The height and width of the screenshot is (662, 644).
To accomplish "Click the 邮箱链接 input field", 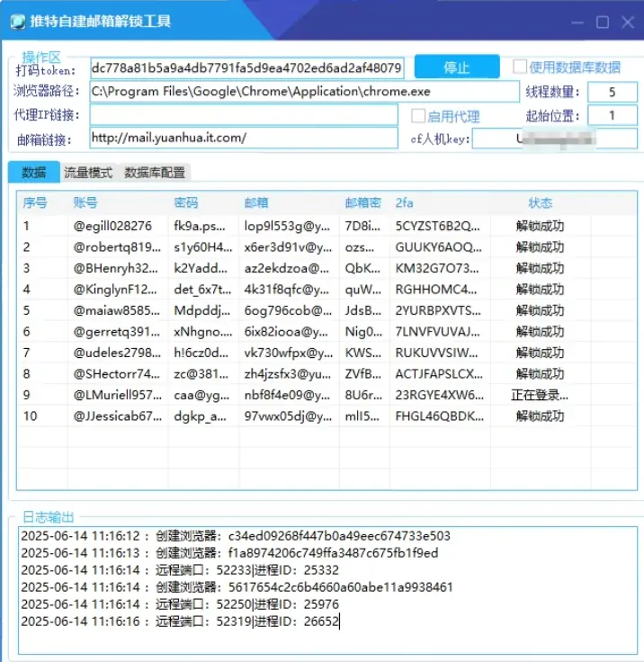I will click(x=244, y=138).
